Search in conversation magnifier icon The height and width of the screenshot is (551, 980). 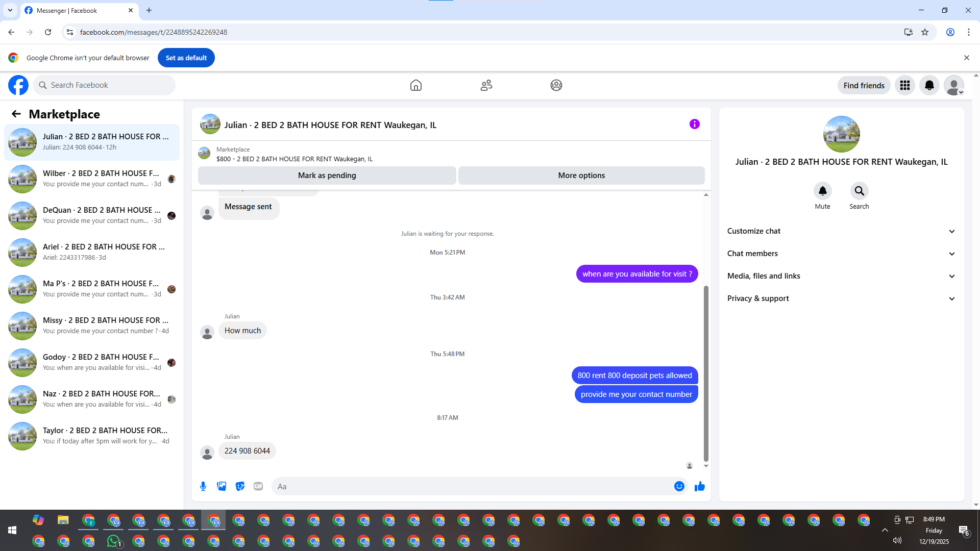click(859, 191)
